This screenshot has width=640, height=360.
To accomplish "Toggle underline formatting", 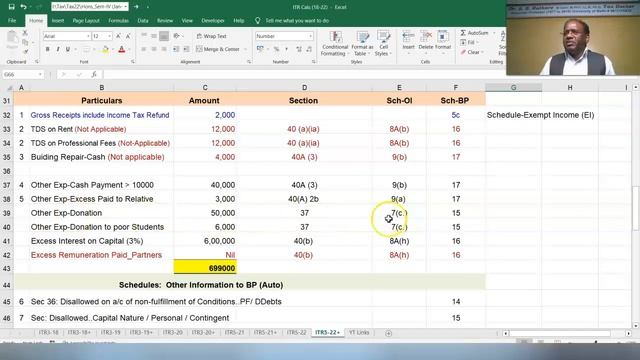I will click(68, 49).
